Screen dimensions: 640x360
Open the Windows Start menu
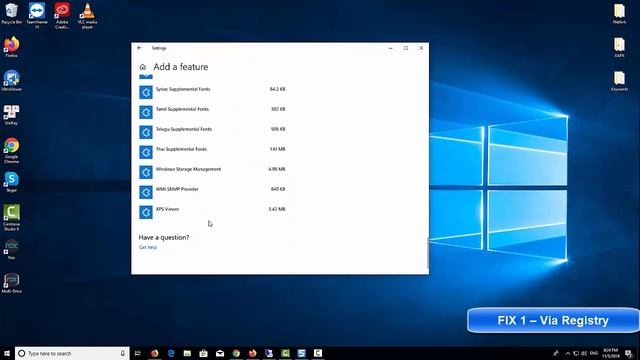[x=7, y=353]
